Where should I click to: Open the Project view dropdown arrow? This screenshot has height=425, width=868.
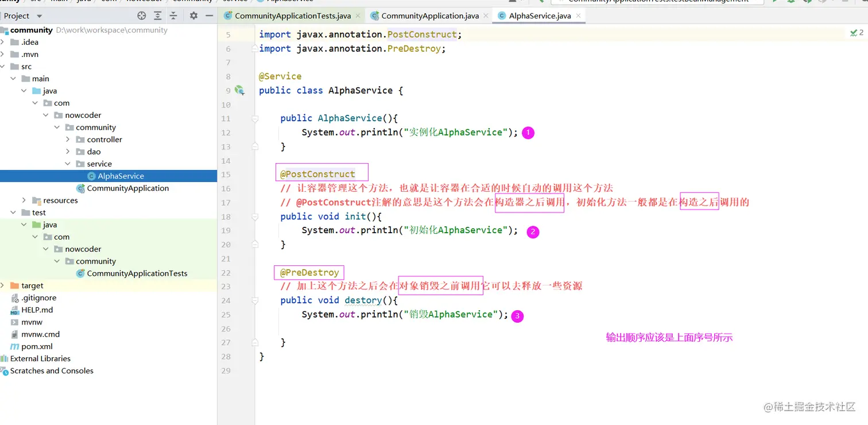[x=39, y=16]
